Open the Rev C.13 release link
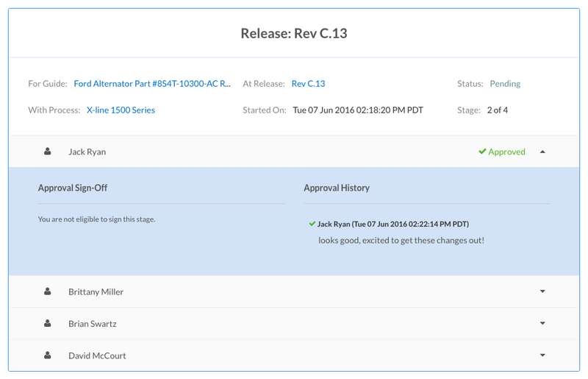The width and height of the screenshot is (588, 379). [x=308, y=84]
